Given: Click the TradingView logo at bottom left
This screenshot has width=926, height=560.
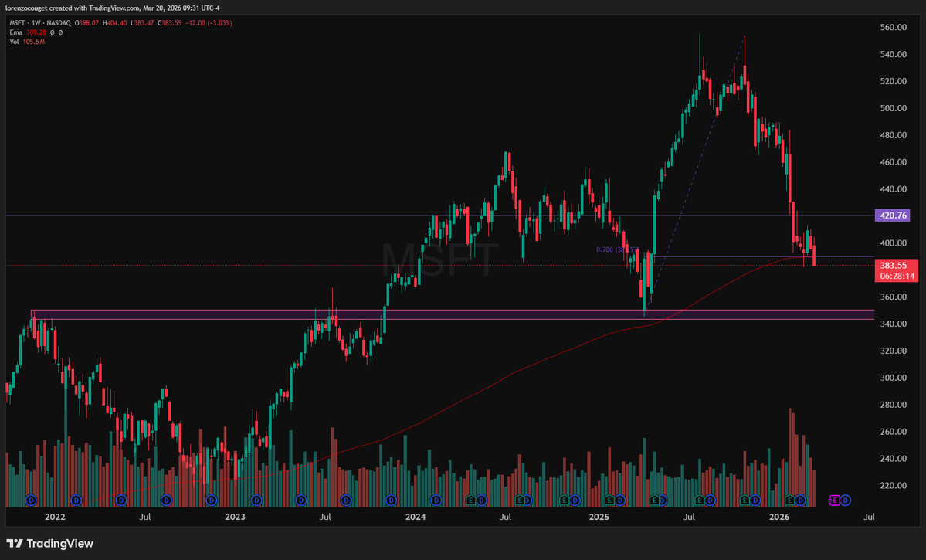Looking at the screenshot, I should tap(49, 544).
